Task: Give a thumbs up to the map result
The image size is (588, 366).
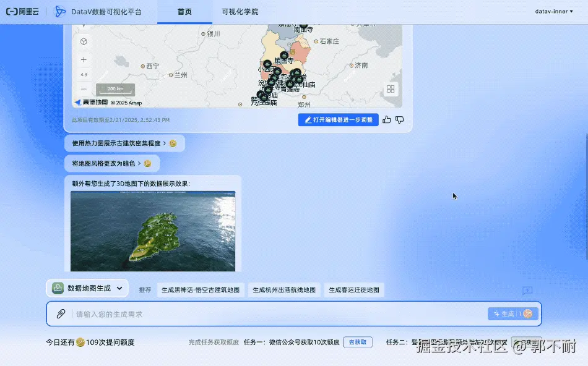Action: (386, 120)
